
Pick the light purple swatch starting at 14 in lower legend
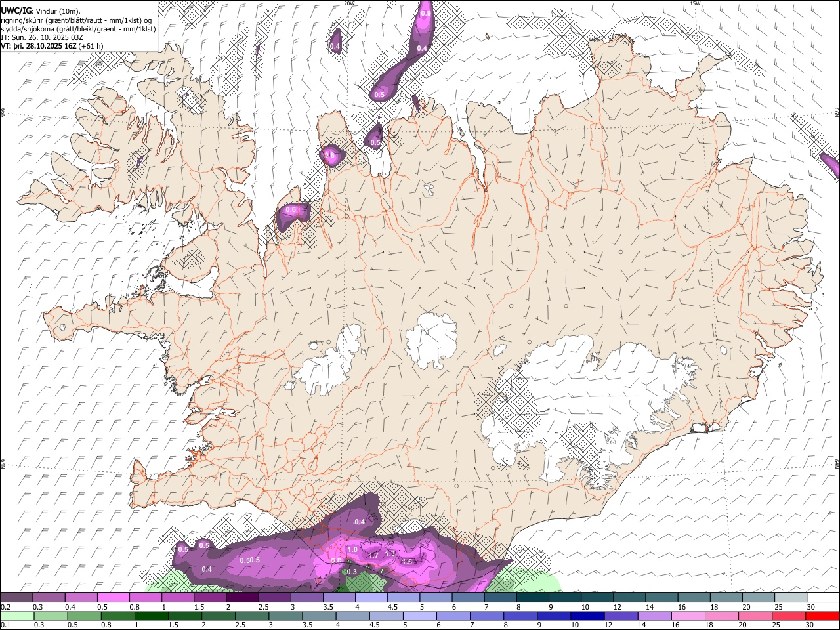655,616
